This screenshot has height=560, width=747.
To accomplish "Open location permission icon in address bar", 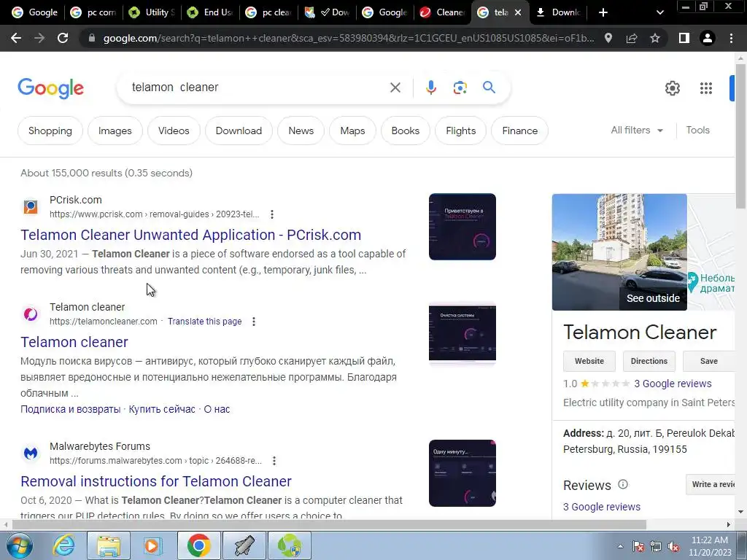I will tap(608, 38).
